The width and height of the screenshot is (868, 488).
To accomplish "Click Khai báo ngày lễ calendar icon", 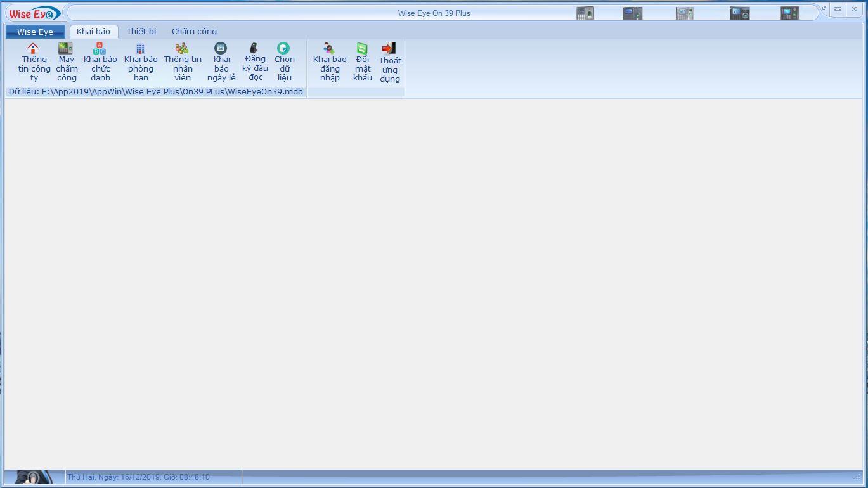I will (221, 48).
